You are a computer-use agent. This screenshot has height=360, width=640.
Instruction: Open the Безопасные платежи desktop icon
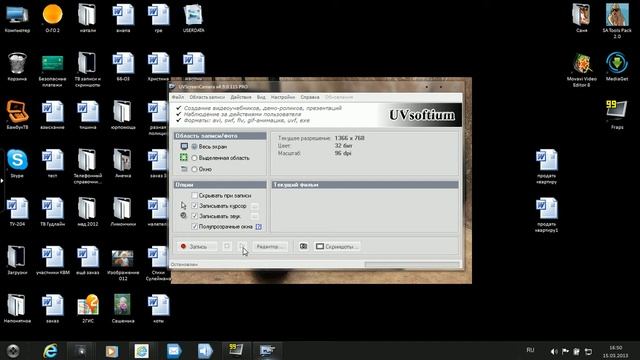click(x=52, y=70)
